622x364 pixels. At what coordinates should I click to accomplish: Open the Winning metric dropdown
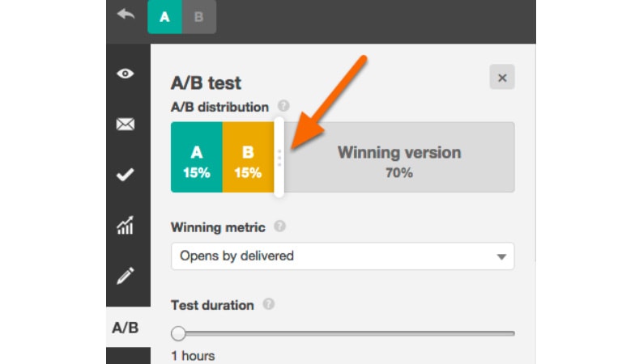point(343,256)
